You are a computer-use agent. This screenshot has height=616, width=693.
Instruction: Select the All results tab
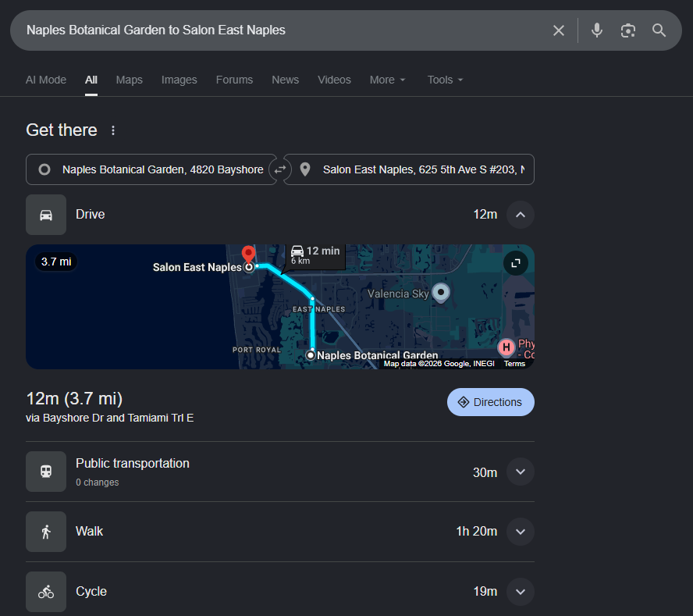(91, 80)
